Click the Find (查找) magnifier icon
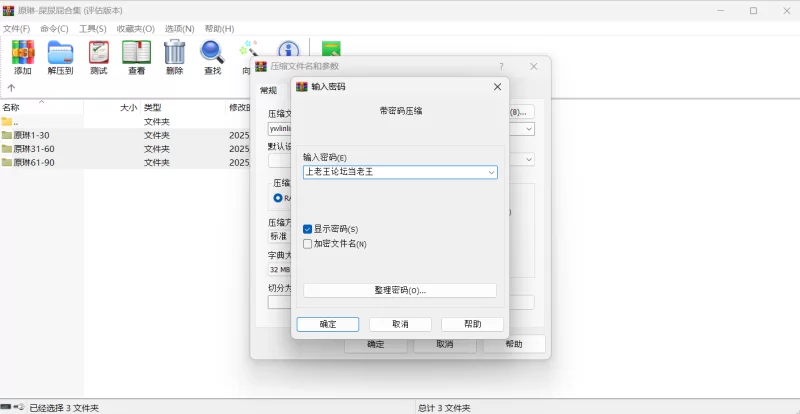 click(x=212, y=52)
